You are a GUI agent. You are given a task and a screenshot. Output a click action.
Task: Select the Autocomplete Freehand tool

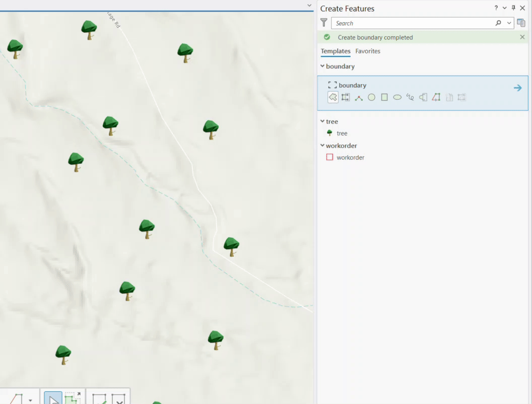click(423, 97)
